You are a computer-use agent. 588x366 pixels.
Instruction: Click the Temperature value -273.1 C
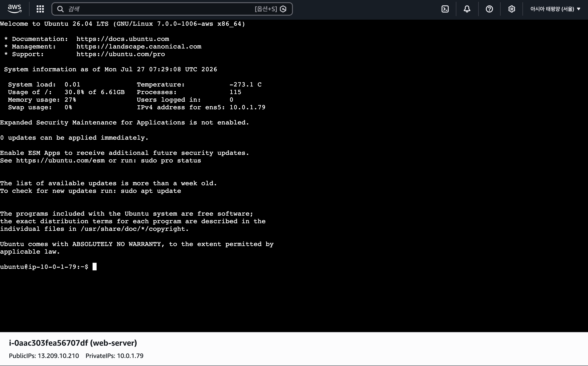(245, 84)
